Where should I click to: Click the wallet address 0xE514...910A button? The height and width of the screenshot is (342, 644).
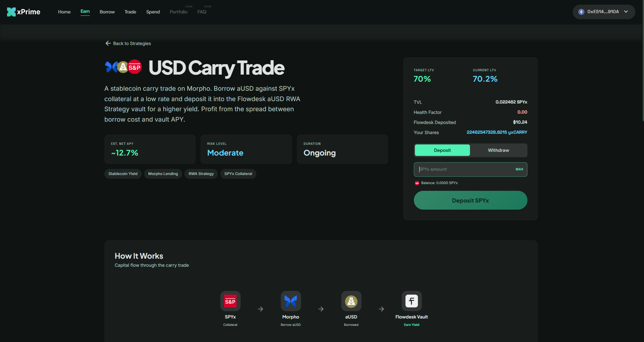point(604,12)
